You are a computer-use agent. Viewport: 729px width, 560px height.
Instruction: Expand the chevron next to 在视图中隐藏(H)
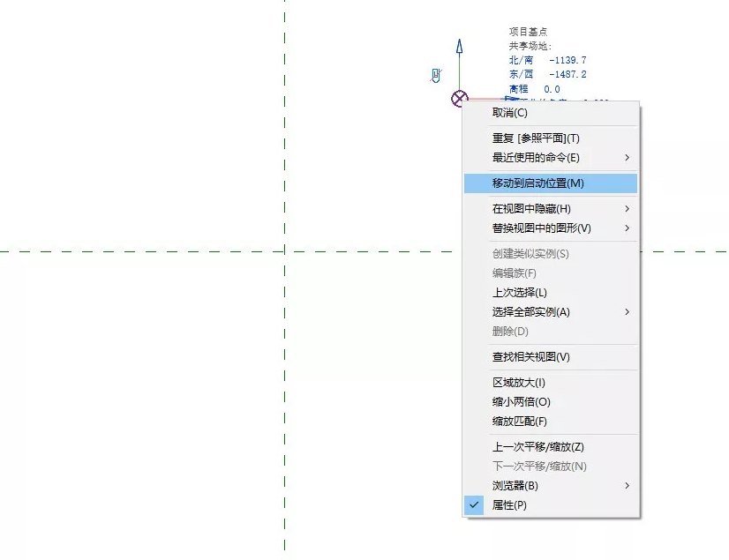628,209
